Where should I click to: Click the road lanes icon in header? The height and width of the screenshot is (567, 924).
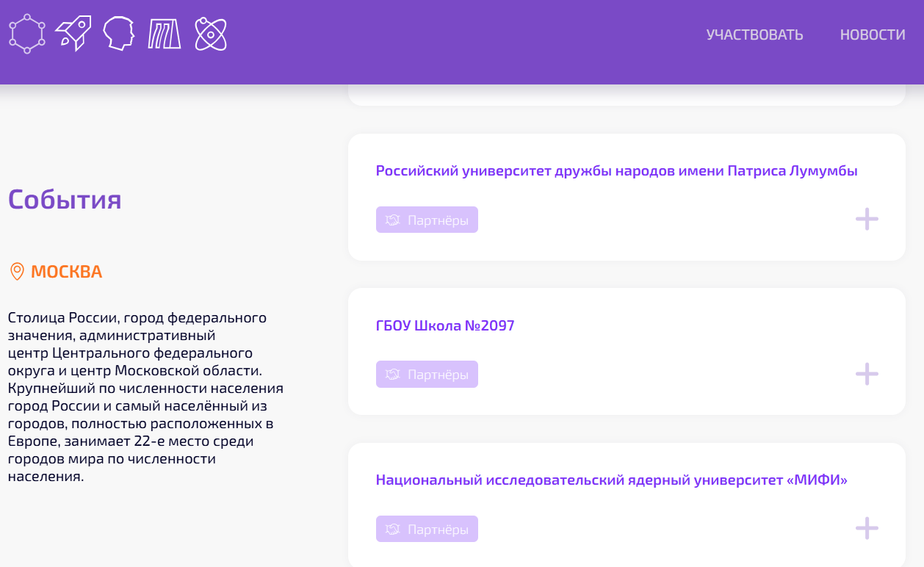click(165, 34)
